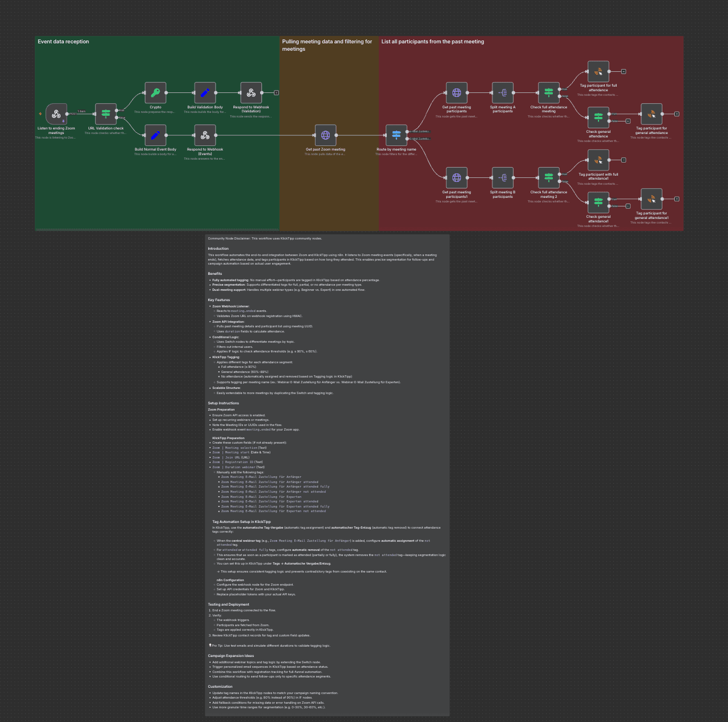Add a node after Tag participant with full attendance1

pos(624,160)
